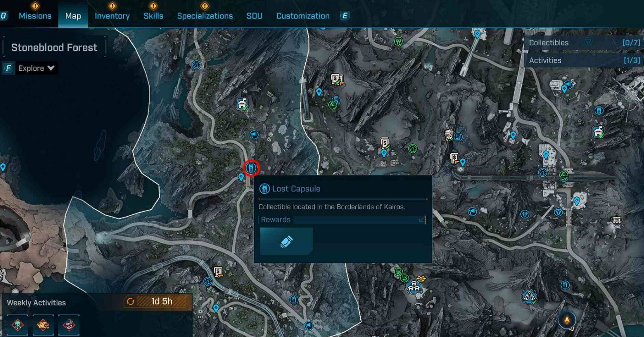Select the green skull weekly activity icon
Screen dimensions: 644x337
[x=17, y=325]
